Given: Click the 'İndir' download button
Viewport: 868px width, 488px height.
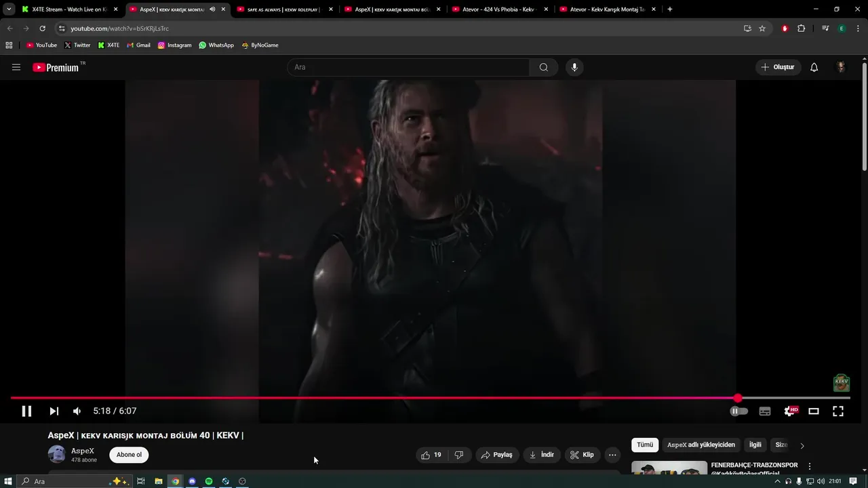Looking at the screenshot, I should pos(542,455).
